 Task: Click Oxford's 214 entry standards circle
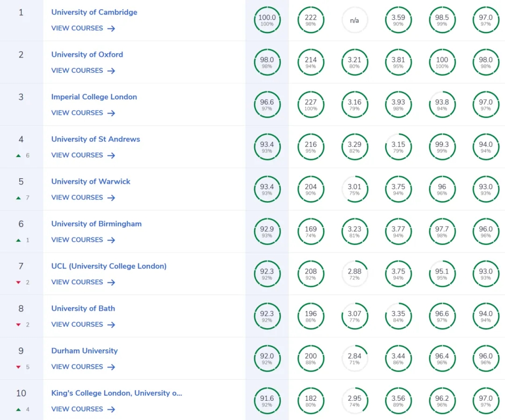click(x=310, y=62)
